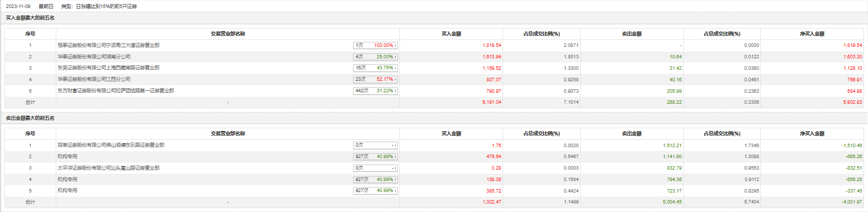Select 华泰证券股份有限公司江西分公司 entry
Screen dimensions: 868x212
point(94,79)
